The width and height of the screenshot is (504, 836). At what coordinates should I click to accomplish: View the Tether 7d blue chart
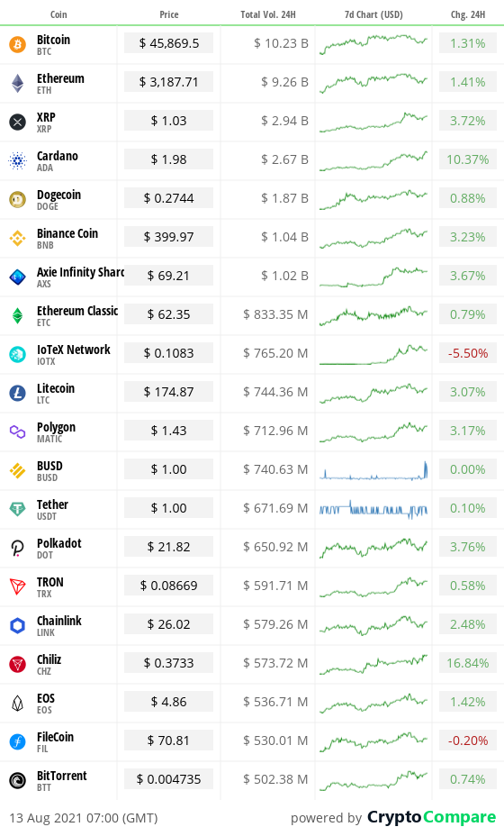[x=373, y=509]
